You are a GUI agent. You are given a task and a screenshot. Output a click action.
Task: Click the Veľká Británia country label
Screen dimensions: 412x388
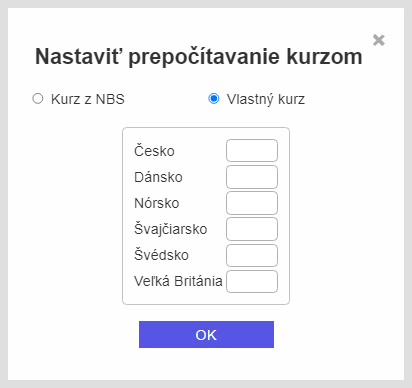(x=178, y=281)
